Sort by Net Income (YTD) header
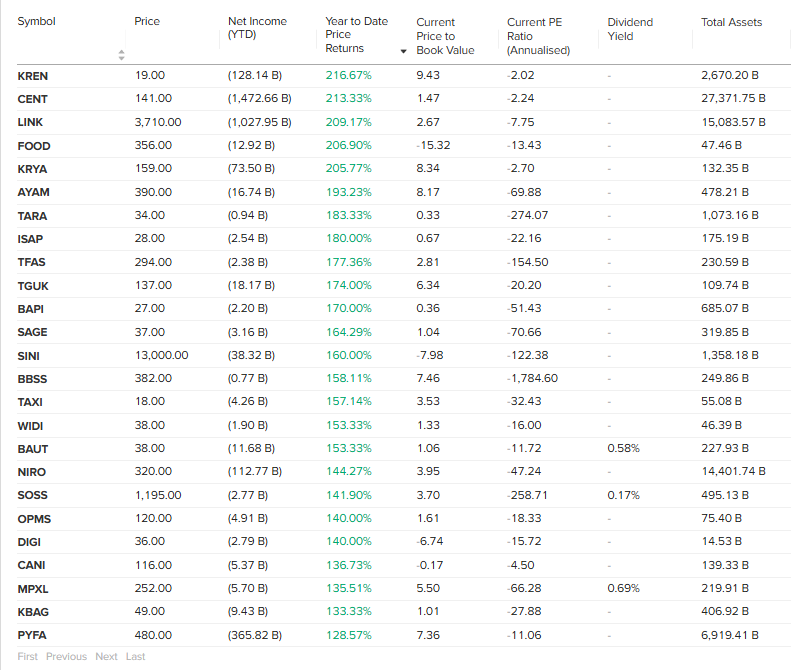The width and height of the screenshot is (802, 670). pyautogui.click(x=257, y=28)
